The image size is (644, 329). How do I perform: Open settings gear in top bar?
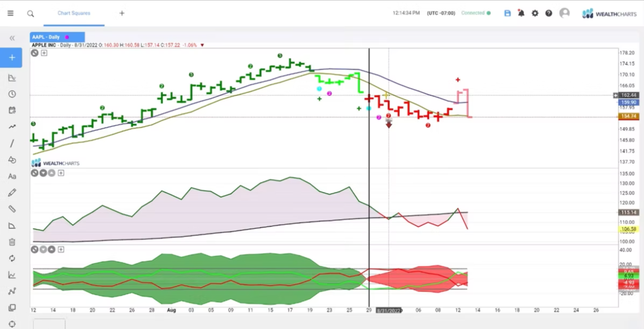click(x=535, y=13)
